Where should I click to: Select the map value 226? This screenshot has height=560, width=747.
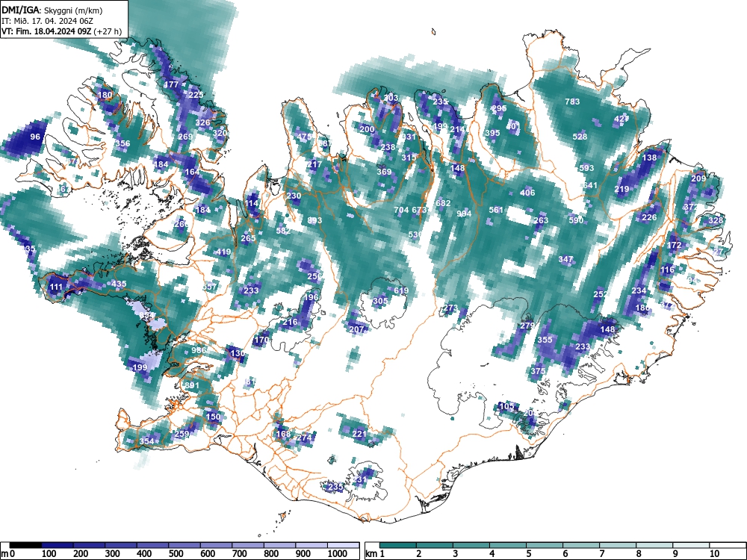[x=649, y=217]
